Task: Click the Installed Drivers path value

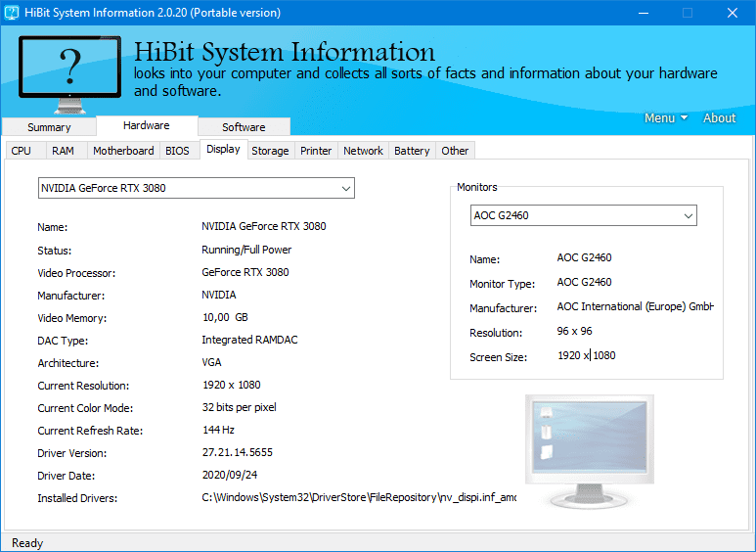Action: click(x=358, y=498)
